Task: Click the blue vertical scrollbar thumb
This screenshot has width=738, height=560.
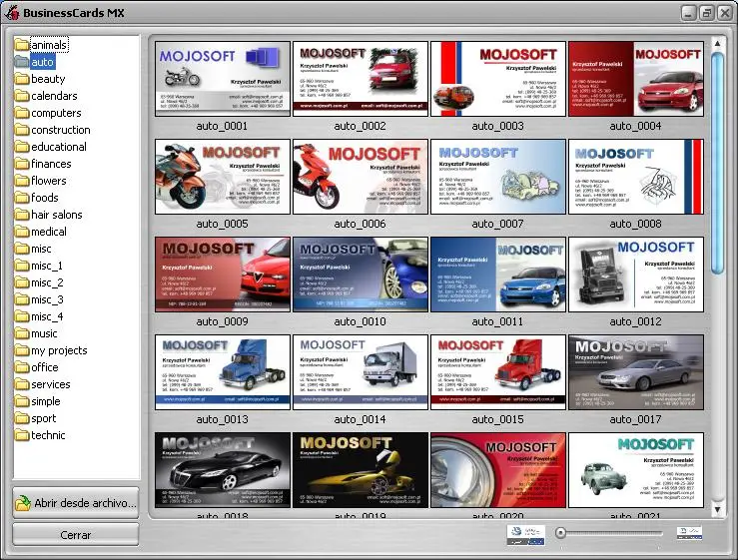Action: (x=717, y=163)
